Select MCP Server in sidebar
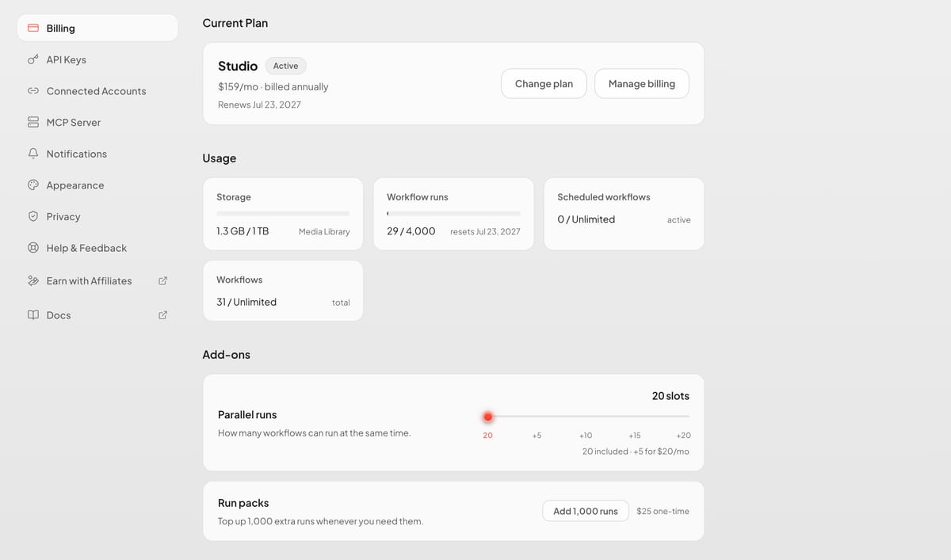 (97, 122)
